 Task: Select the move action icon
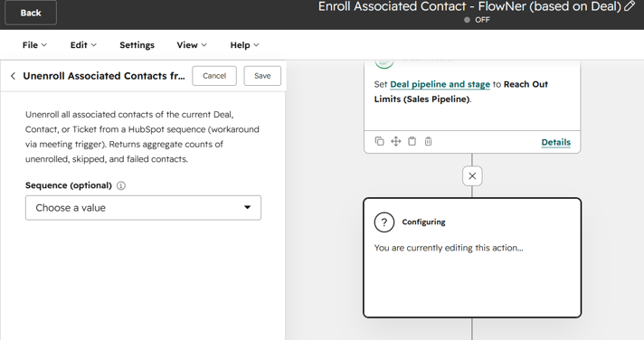395,141
